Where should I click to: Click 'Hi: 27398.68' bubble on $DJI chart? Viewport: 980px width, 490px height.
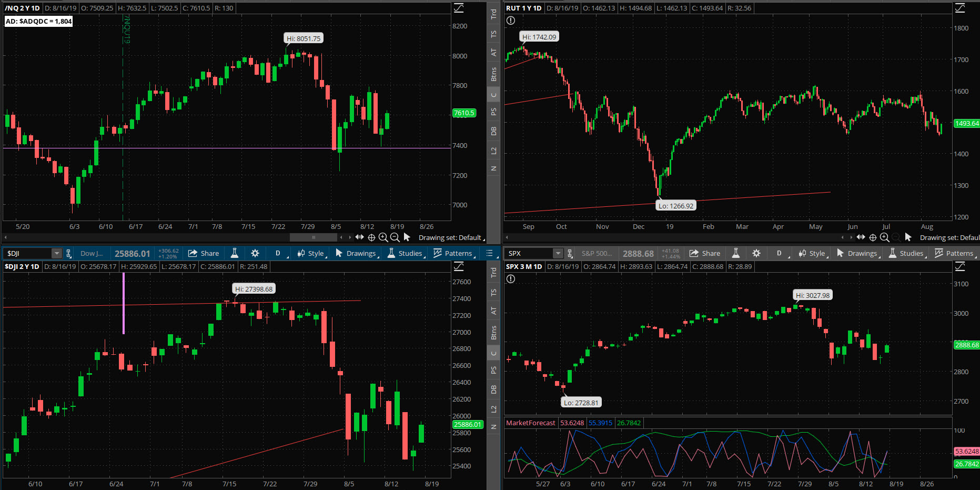click(x=254, y=289)
